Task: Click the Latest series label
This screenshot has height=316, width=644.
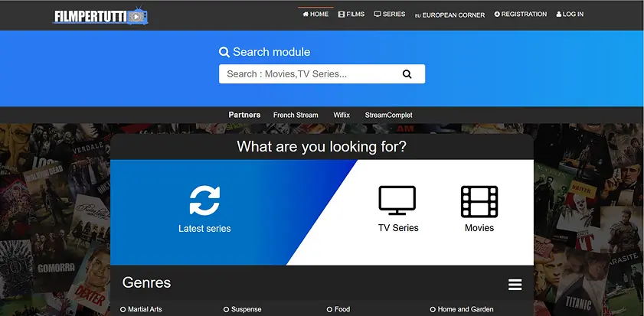Action: [x=204, y=229]
